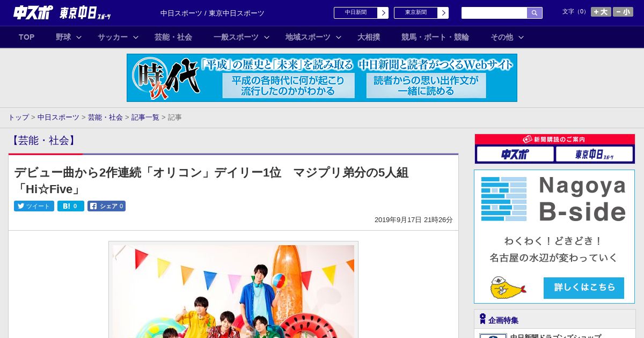Go to 芸能・社会 in the breadcrumb
The image size is (644, 338).
105,117
